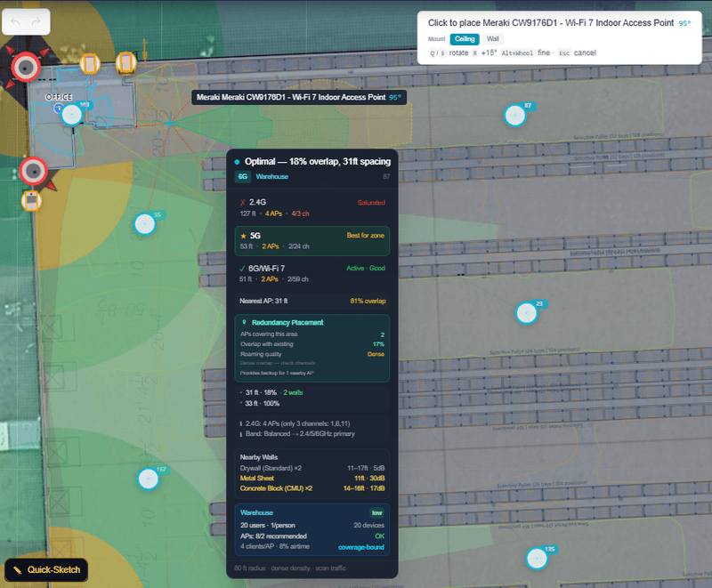Viewport: 712px width, 588px height.
Task: Click the '20 devices' value
Action: click(368, 526)
